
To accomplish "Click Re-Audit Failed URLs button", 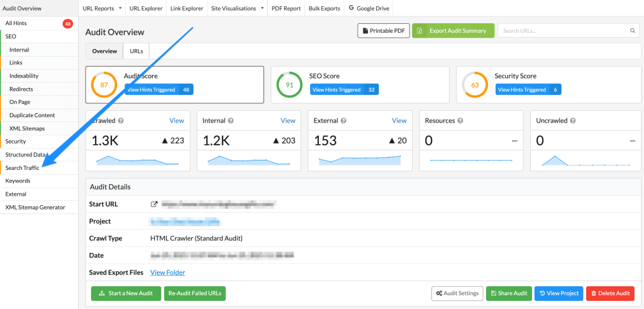I will (x=195, y=293).
